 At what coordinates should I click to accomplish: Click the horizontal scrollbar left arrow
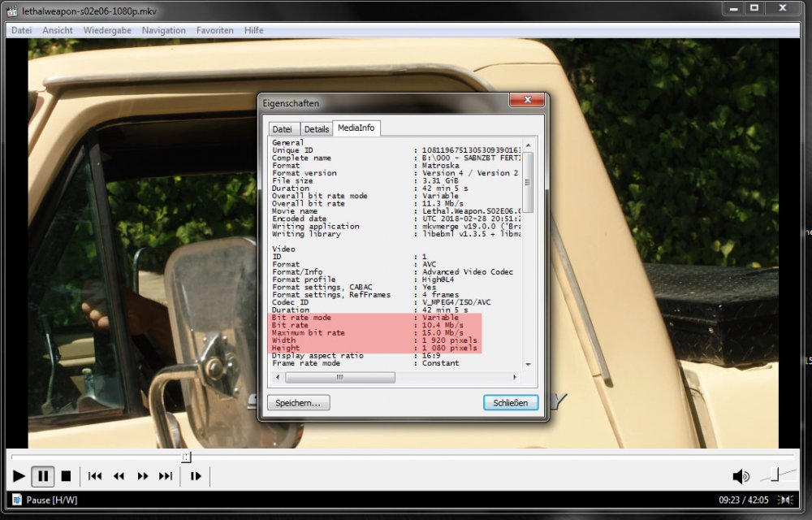(278, 377)
